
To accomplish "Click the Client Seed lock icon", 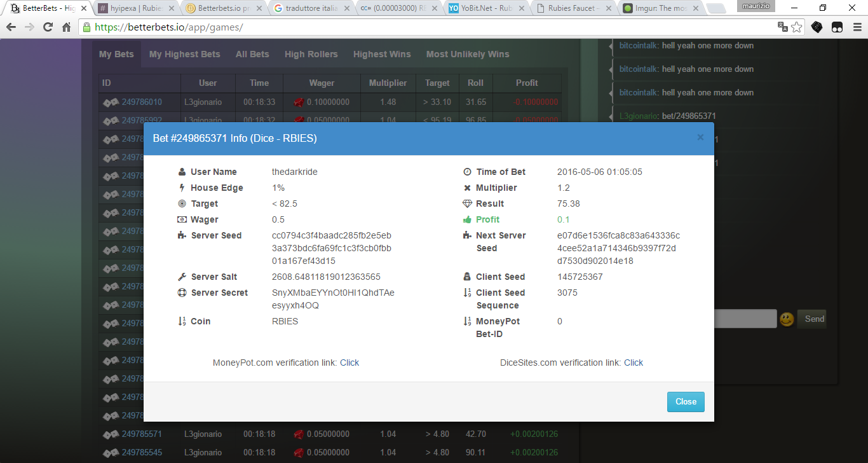I will pyautogui.click(x=468, y=277).
